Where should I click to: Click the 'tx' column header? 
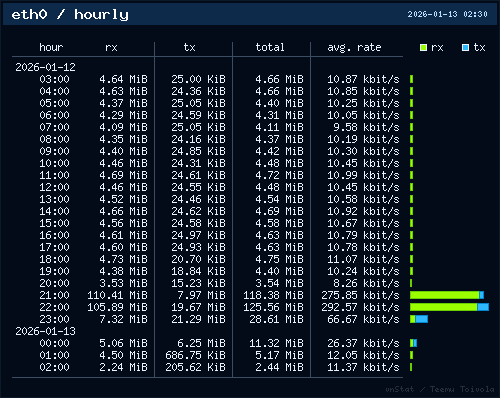189,47
